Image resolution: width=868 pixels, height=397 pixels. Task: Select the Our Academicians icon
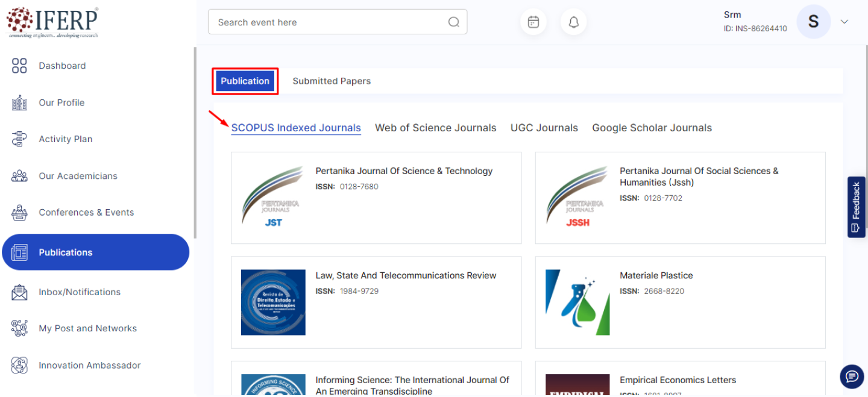(x=19, y=176)
